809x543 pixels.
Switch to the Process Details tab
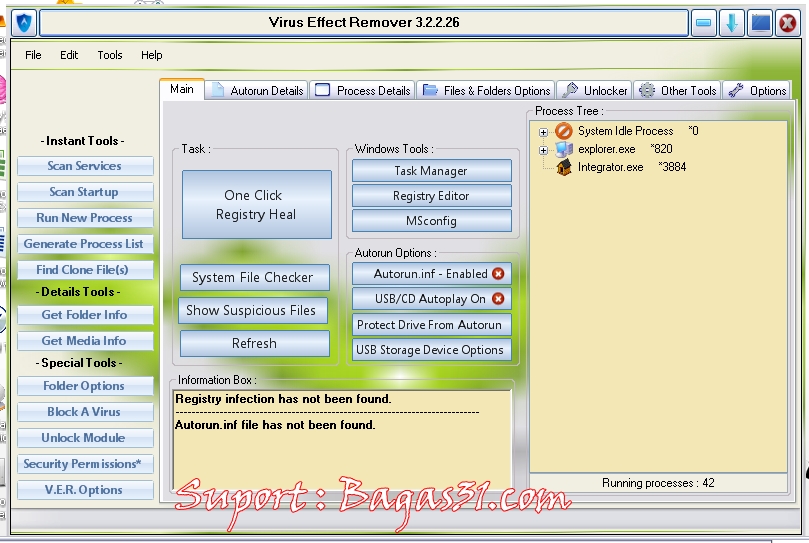tap(362, 90)
